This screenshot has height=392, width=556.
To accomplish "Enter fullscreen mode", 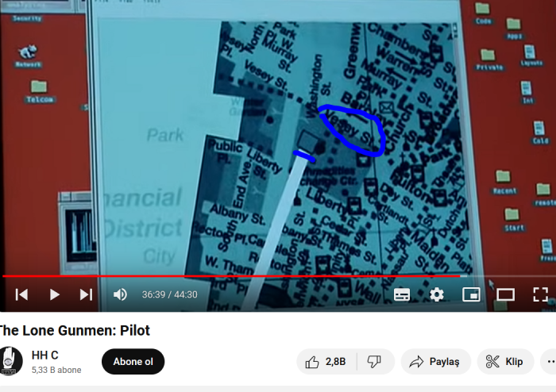I will coord(540,294).
